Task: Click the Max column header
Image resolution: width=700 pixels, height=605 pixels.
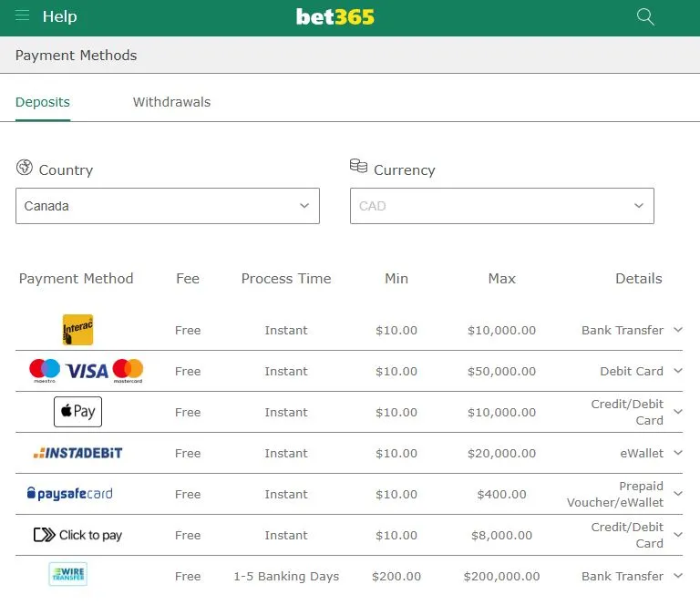Action: (x=502, y=279)
